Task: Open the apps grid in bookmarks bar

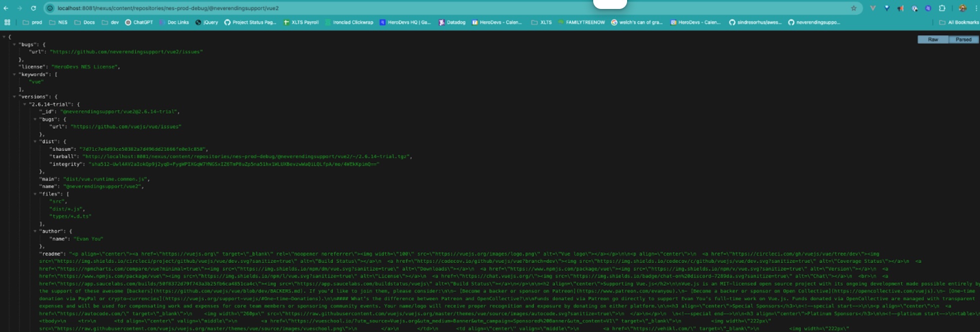Action: pyautogui.click(x=7, y=22)
